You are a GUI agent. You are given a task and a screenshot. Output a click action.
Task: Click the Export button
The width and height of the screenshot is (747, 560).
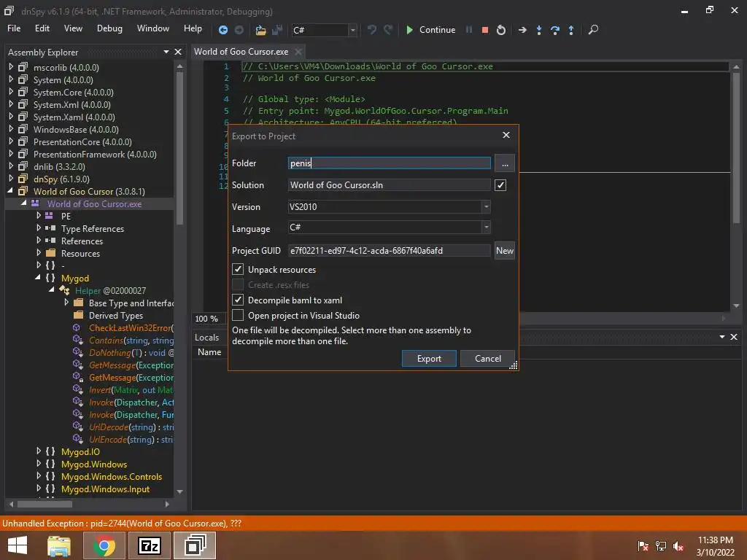coord(429,359)
